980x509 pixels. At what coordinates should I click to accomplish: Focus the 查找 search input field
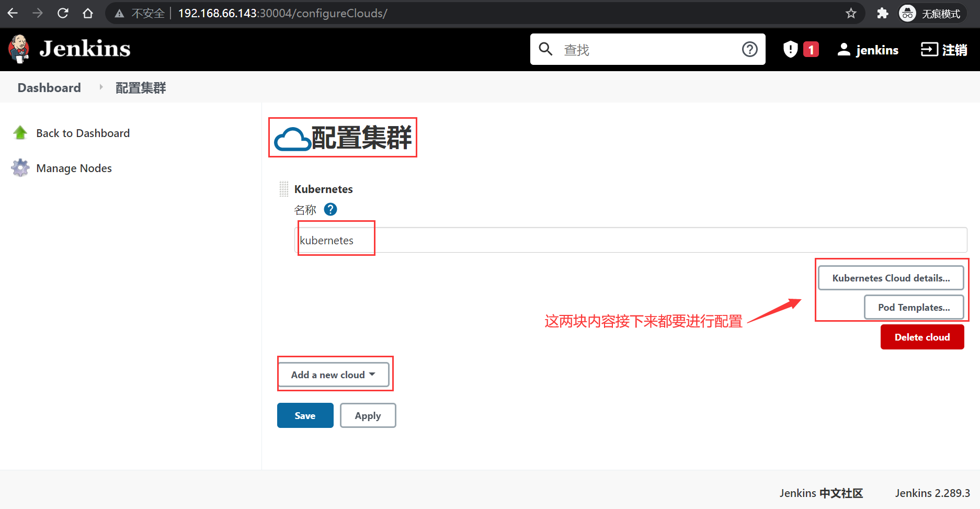647,50
